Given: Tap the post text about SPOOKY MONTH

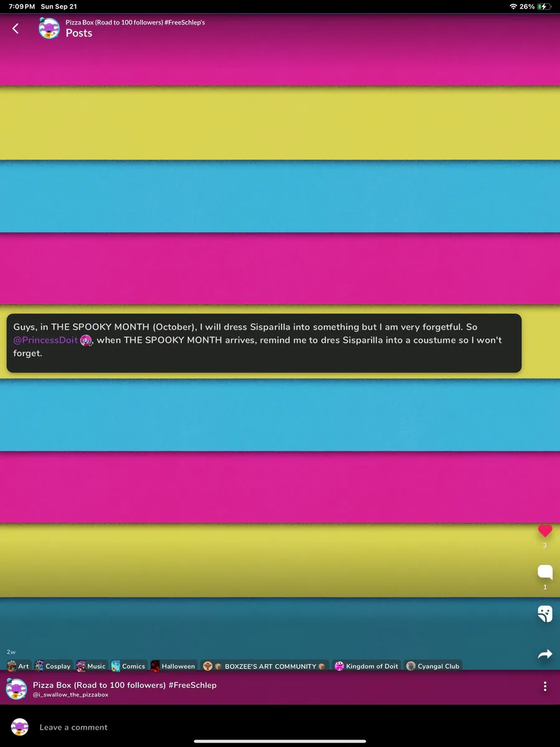Looking at the screenshot, I should pos(264,343).
